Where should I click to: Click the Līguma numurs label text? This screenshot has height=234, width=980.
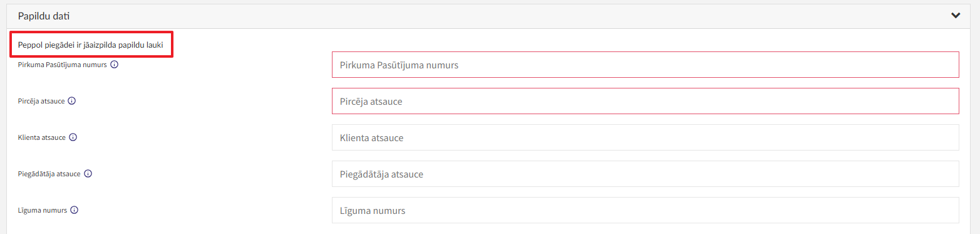pyautogui.click(x=43, y=210)
